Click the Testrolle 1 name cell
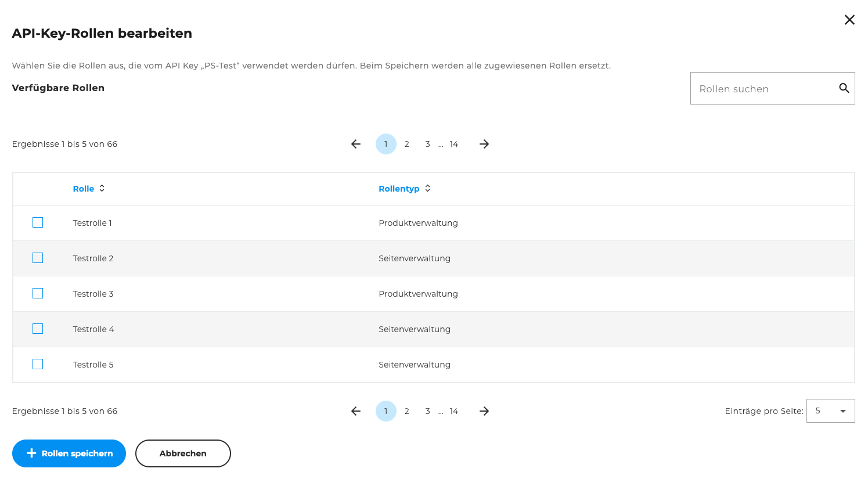 pyautogui.click(x=92, y=223)
